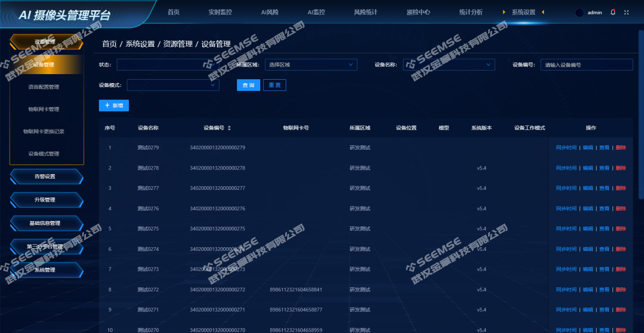Viewport: 644px width, 333px height.
Task: Click the right arrow after 系统设置
Action: (x=543, y=12)
